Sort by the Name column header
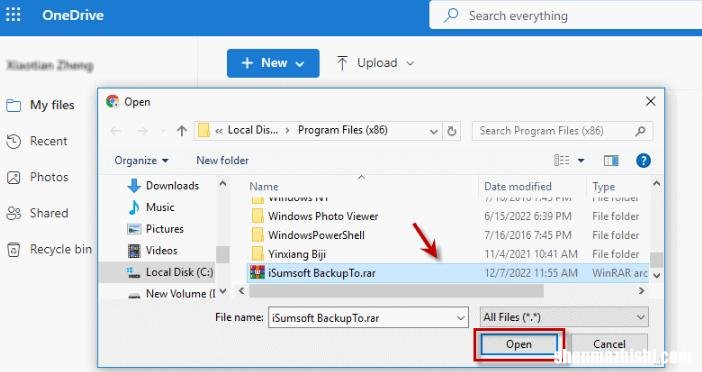 [x=264, y=187]
